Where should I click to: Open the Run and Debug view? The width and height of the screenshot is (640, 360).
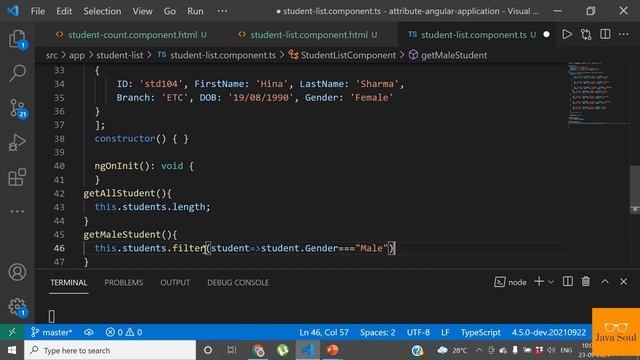tap(17, 142)
